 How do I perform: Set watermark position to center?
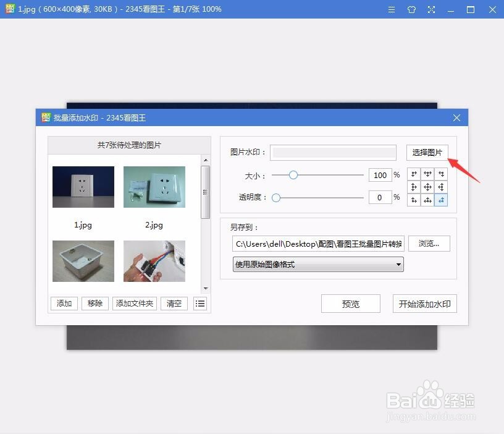[x=427, y=187]
